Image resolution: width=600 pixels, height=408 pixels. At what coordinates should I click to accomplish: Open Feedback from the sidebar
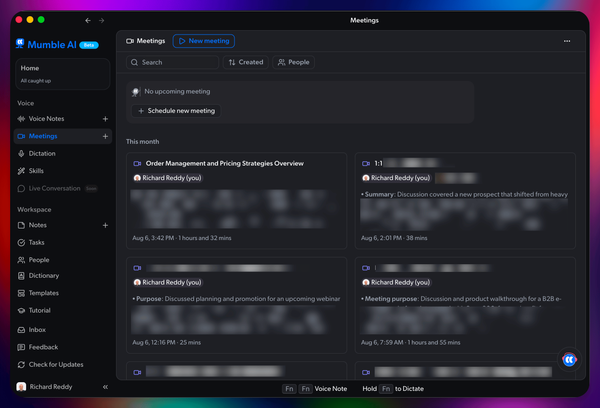click(x=43, y=347)
